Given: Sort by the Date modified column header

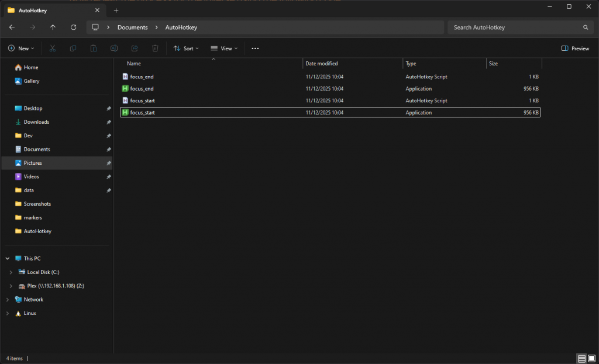Looking at the screenshot, I should (x=322, y=63).
